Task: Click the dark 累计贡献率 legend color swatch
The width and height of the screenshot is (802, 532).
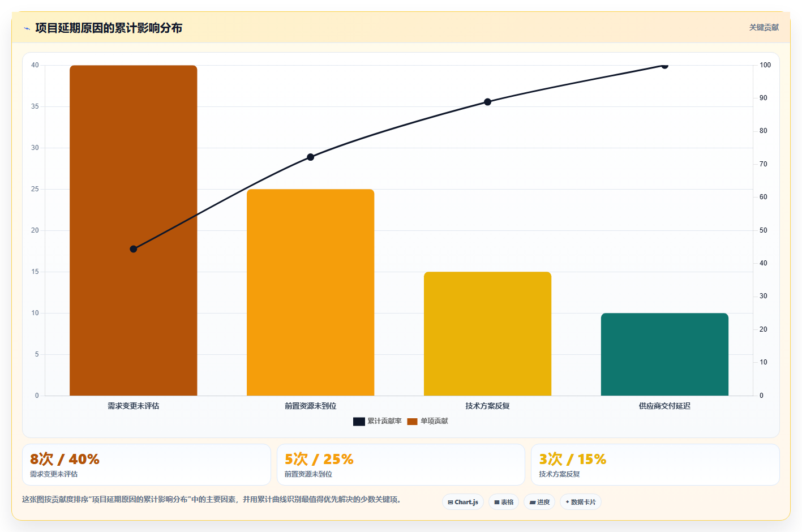Action: point(359,422)
